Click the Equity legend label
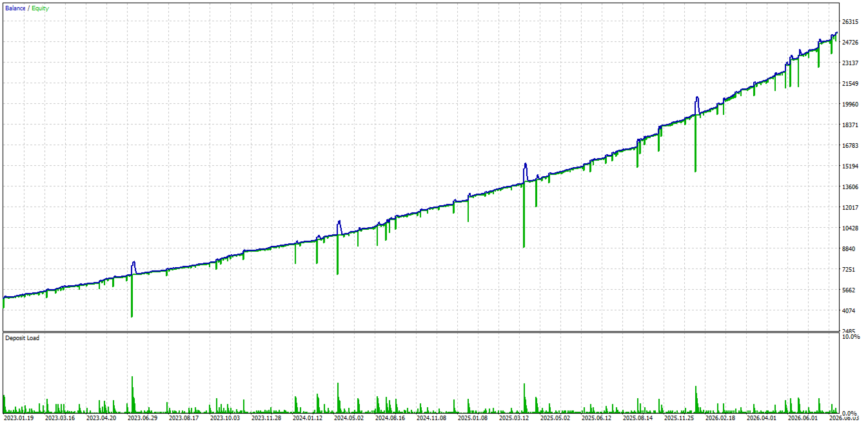868x424 pixels. click(39, 8)
